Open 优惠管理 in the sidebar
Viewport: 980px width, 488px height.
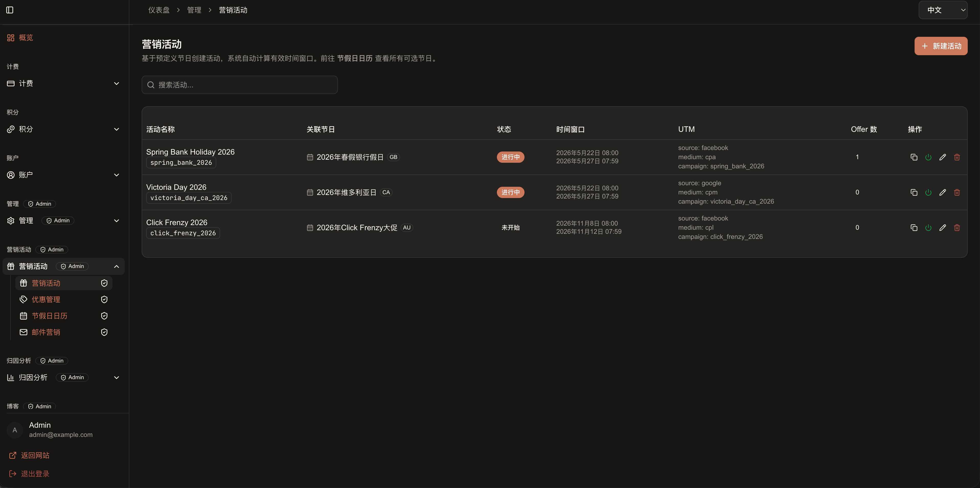[x=64, y=299]
